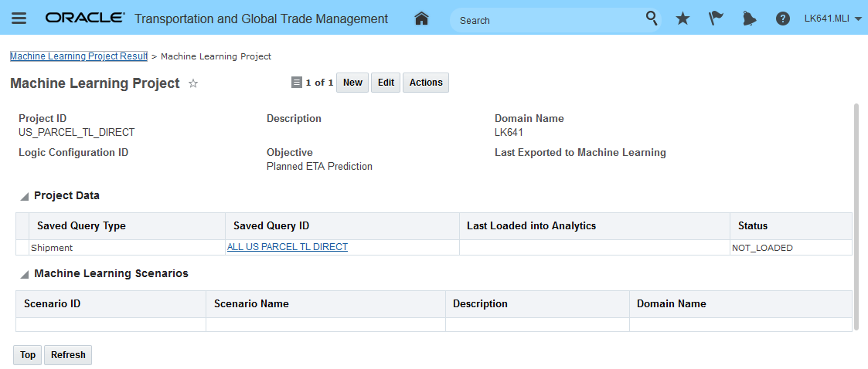Screen dimensions: 868x369
Task: Click the page vertical scrollbar
Action: tap(856, 216)
